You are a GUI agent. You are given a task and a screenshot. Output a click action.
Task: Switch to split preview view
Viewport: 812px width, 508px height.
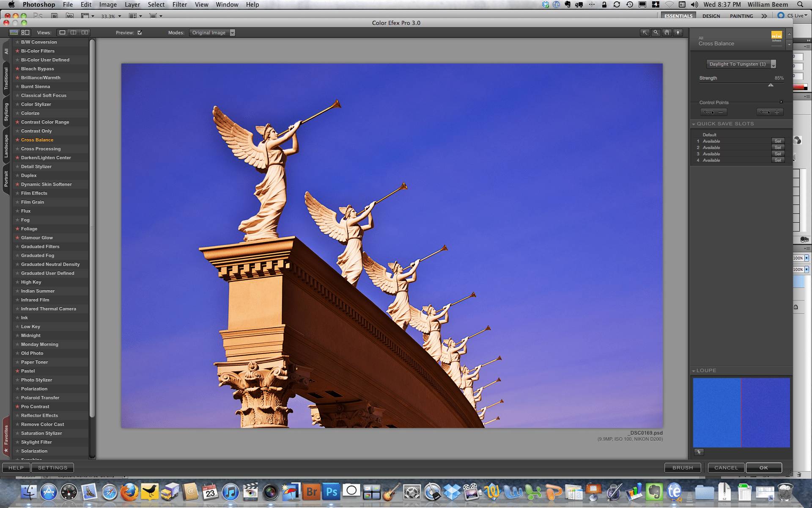click(74, 33)
